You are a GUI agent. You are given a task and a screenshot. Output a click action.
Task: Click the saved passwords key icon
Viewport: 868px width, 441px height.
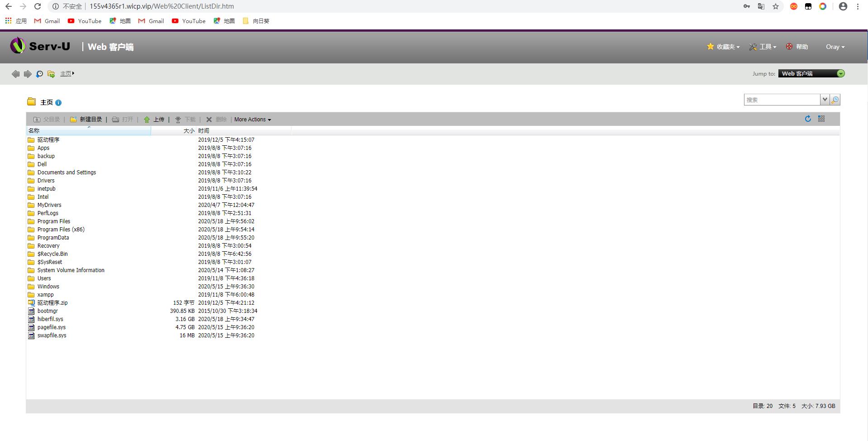(x=747, y=6)
